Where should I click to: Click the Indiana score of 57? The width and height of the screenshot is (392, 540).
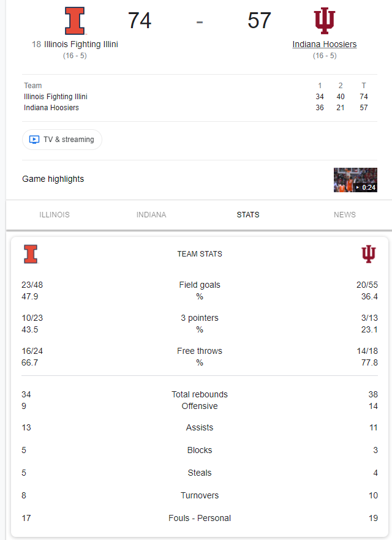259,21
